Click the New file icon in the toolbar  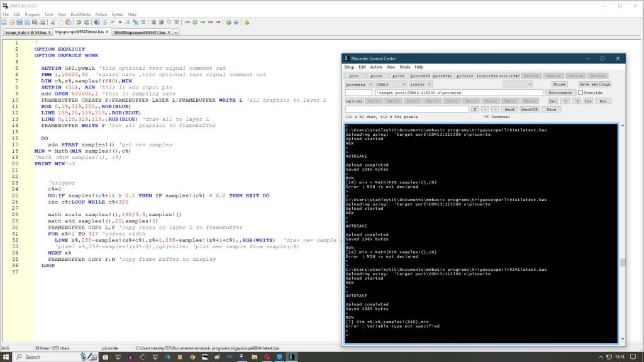[4, 22]
